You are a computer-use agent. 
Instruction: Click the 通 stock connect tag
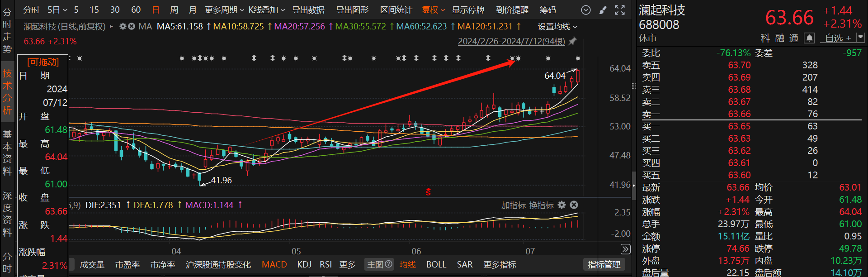pos(794,38)
